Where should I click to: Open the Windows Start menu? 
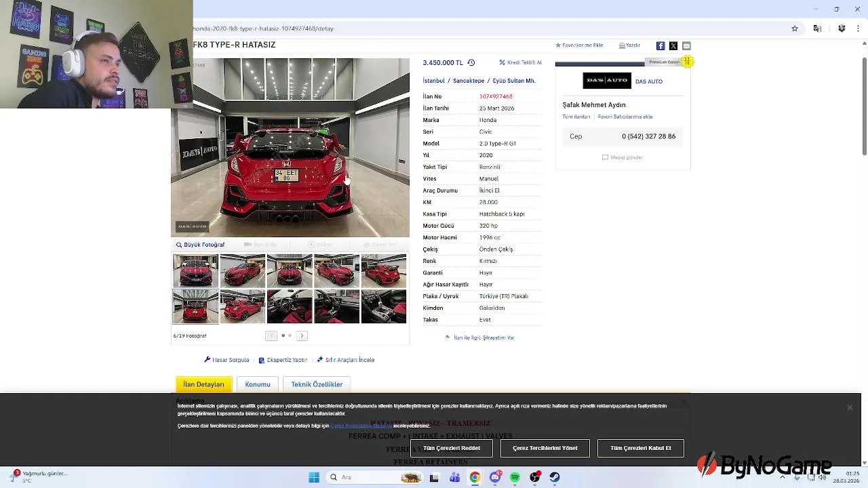pos(314,477)
